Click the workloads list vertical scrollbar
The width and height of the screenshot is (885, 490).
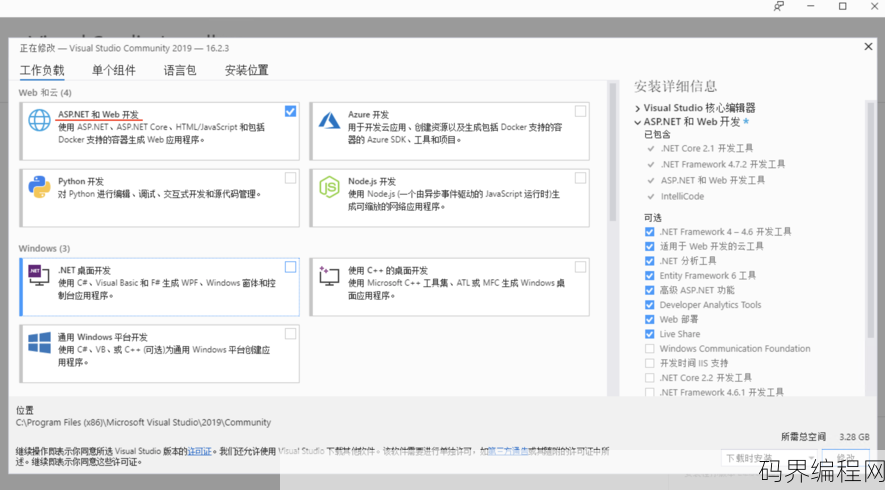pyautogui.click(x=613, y=152)
